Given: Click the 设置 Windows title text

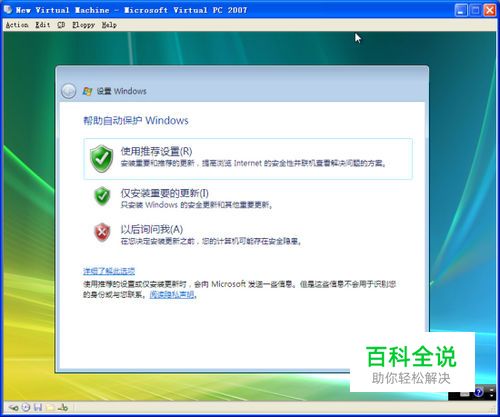Looking at the screenshot, I should tap(122, 91).
